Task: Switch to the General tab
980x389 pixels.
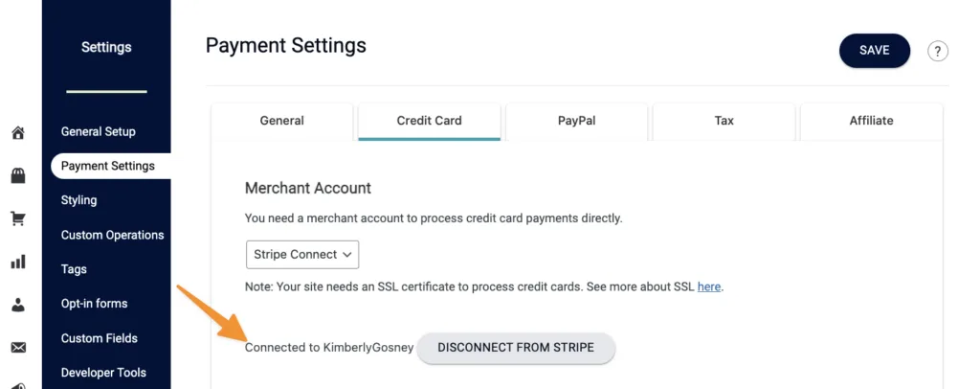Action: click(282, 121)
